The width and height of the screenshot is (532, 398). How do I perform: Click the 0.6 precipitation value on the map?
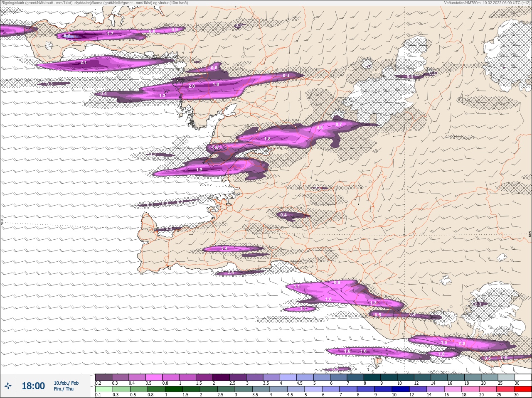tap(214, 68)
